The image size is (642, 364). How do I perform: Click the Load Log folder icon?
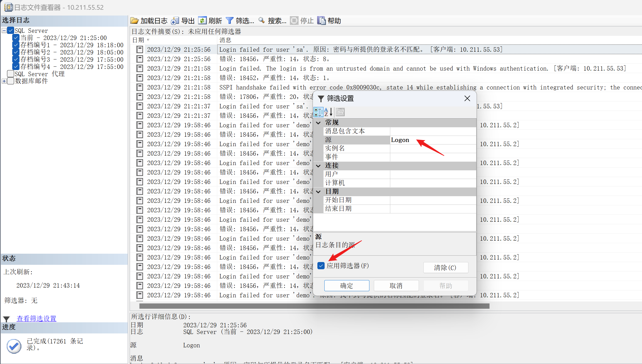135,21
